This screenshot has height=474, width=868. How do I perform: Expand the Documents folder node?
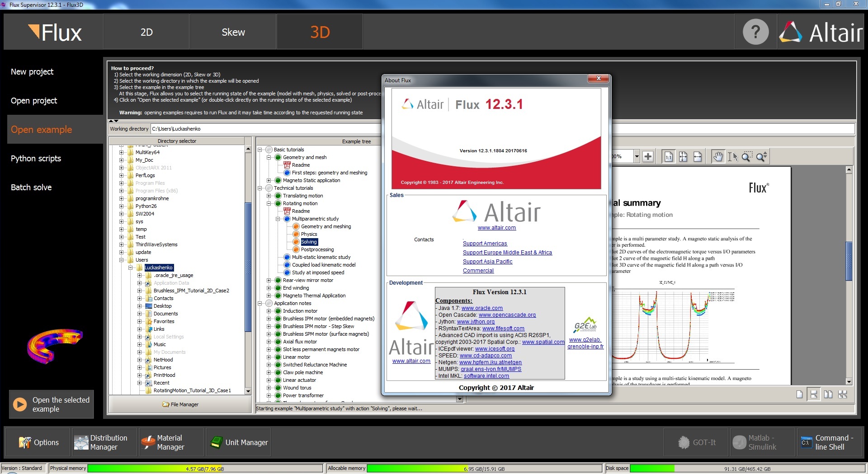(140, 314)
